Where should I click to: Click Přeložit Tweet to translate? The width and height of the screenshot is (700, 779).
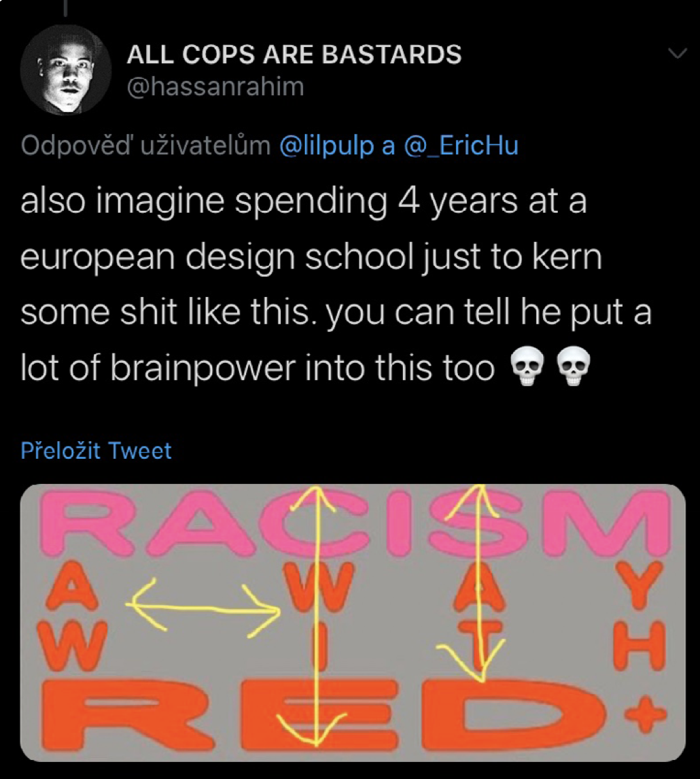(96, 451)
